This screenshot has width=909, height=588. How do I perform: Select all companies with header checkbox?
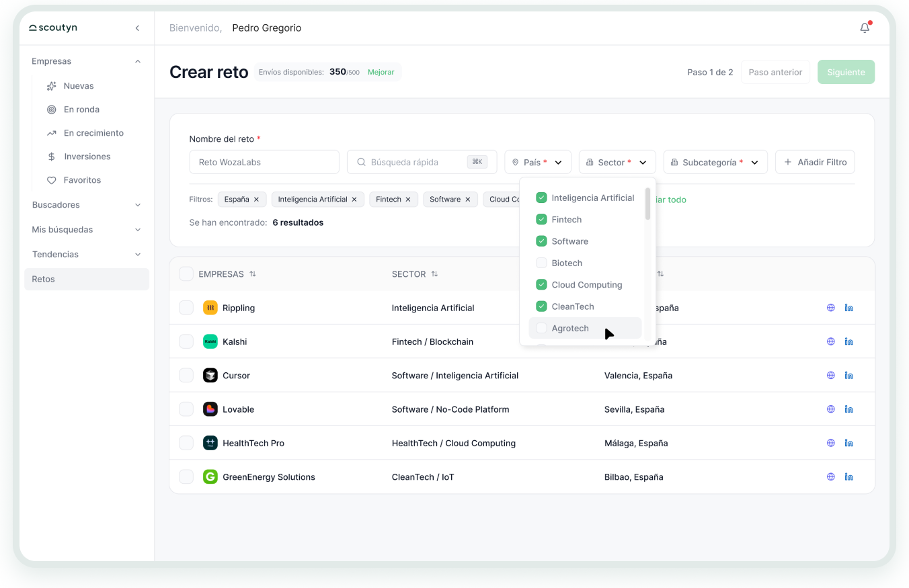[186, 274]
